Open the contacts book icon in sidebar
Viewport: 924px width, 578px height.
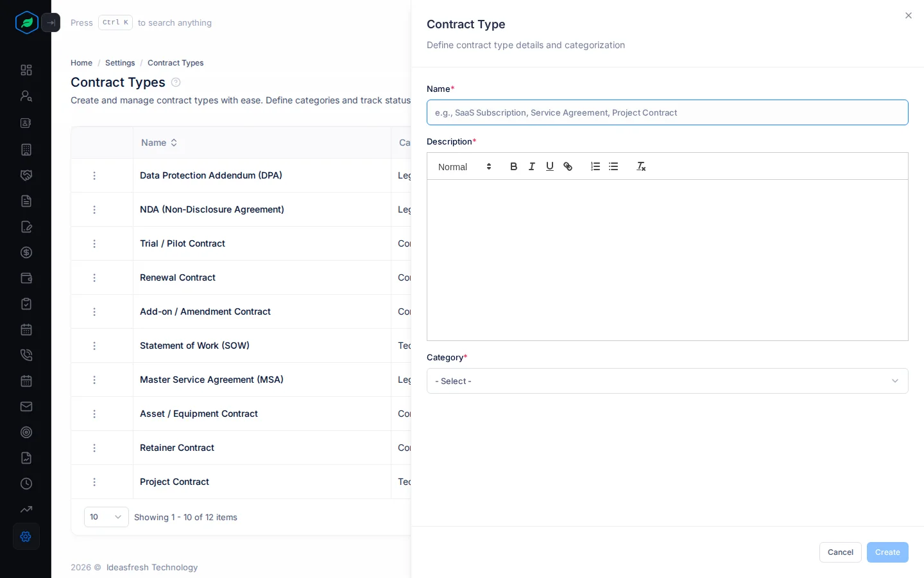pyautogui.click(x=26, y=123)
